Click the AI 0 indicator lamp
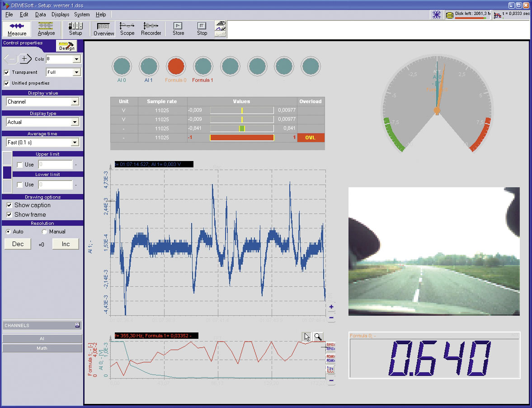The width and height of the screenshot is (532, 408). [122, 66]
